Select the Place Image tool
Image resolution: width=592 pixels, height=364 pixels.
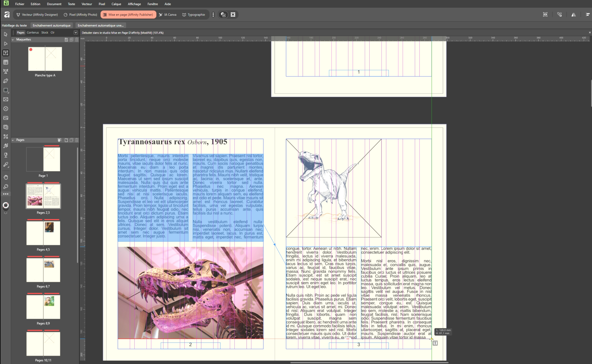(x=6, y=118)
